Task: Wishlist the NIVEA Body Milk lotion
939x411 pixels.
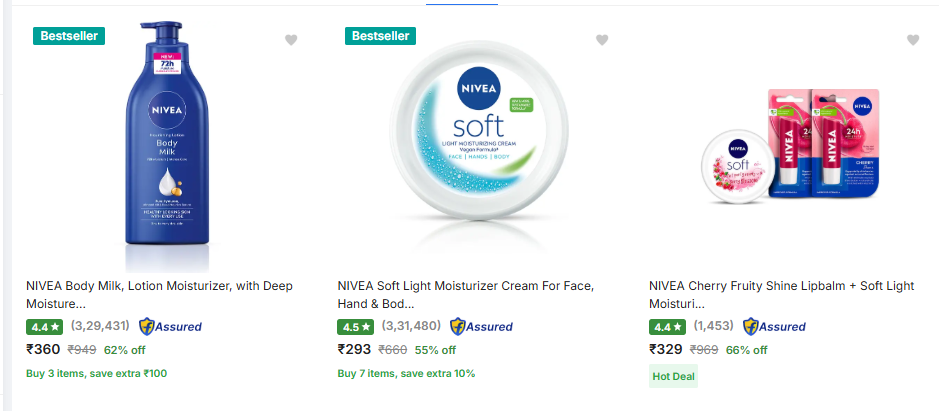Action: click(291, 40)
